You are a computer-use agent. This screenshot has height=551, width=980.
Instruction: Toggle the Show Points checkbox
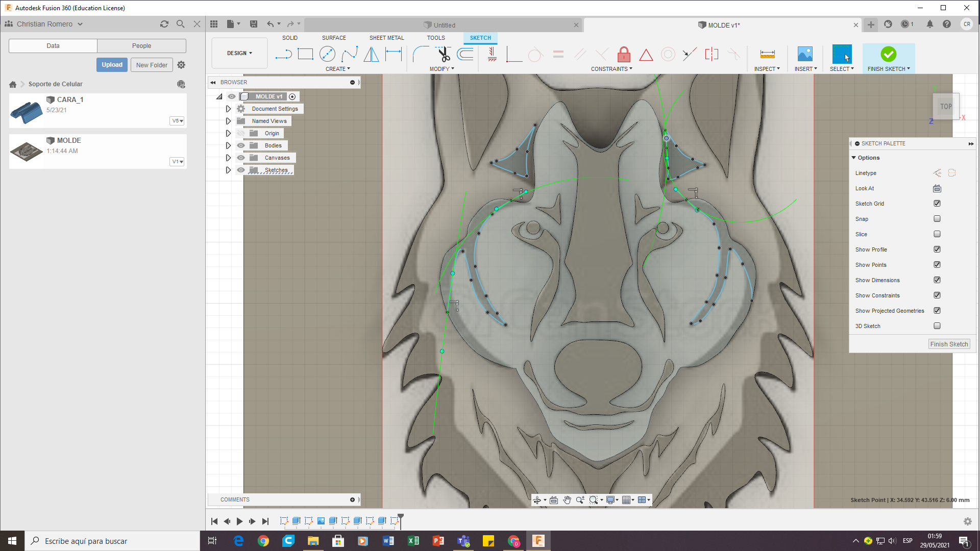937,264
